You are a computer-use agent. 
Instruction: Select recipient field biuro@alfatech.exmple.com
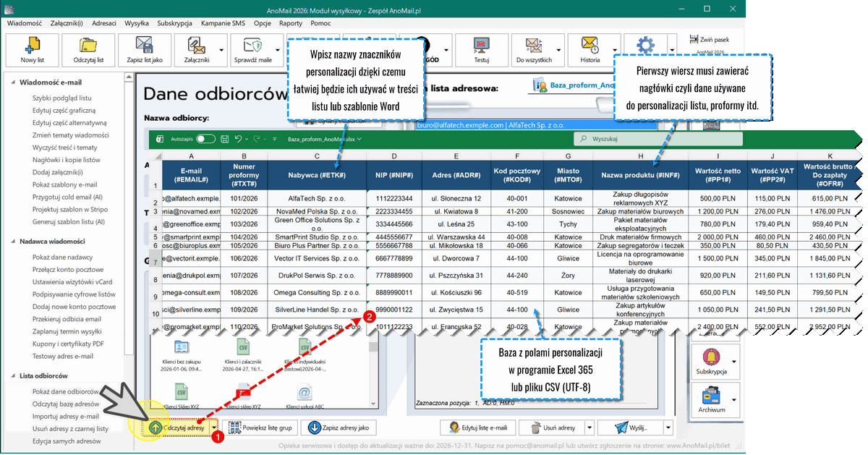tap(535, 124)
